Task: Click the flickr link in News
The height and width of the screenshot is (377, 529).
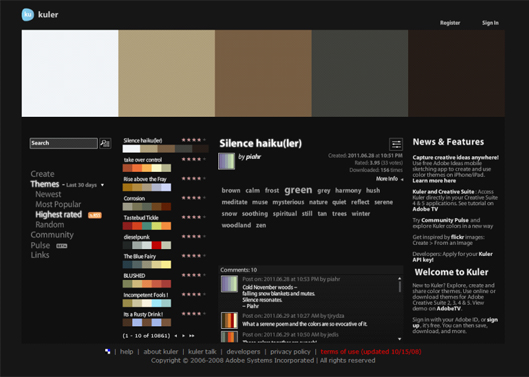Action: [x=457, y=237]
